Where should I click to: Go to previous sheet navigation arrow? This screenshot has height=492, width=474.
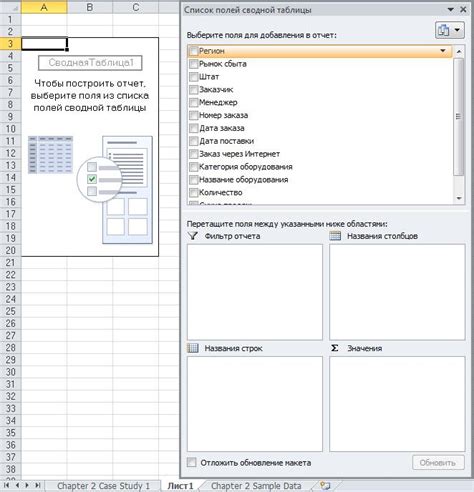click(17, 485)
